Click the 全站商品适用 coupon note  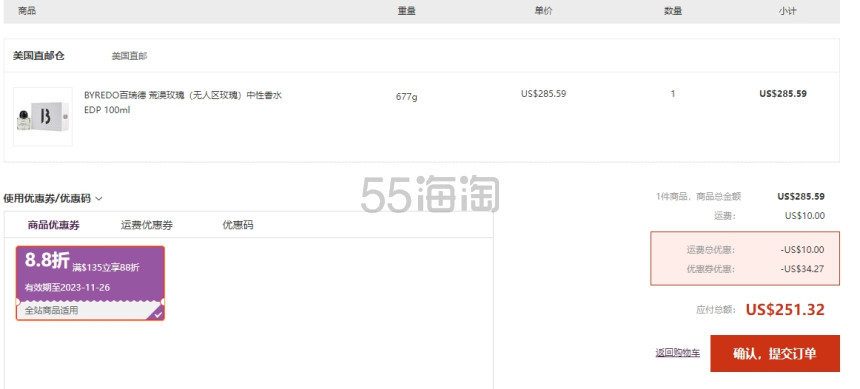(x=52, y=310)
